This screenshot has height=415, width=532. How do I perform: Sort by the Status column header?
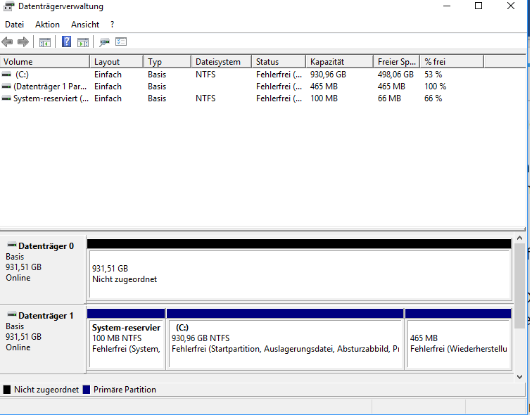click(x=279, y=62)
